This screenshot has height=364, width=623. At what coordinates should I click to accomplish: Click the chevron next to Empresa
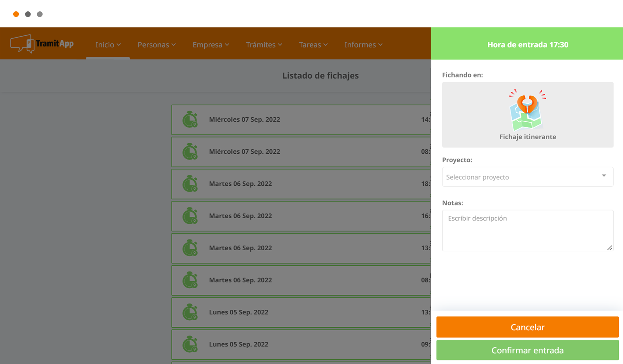tap(227, 45)
